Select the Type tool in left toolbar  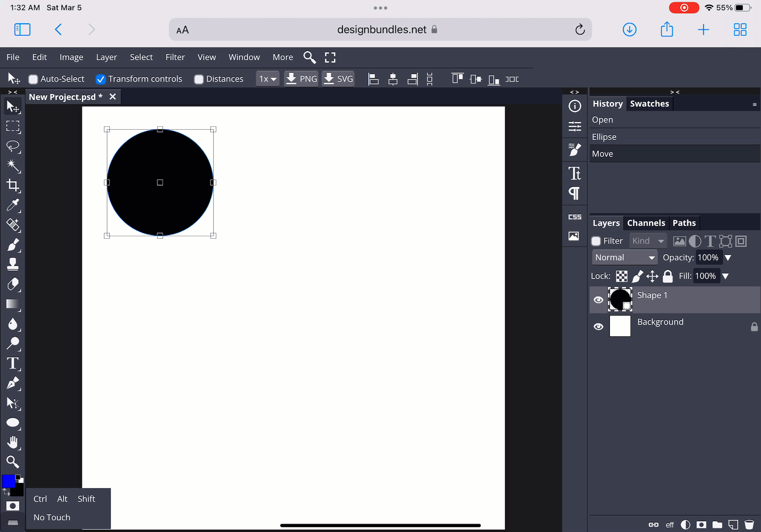tap(13, 363)
